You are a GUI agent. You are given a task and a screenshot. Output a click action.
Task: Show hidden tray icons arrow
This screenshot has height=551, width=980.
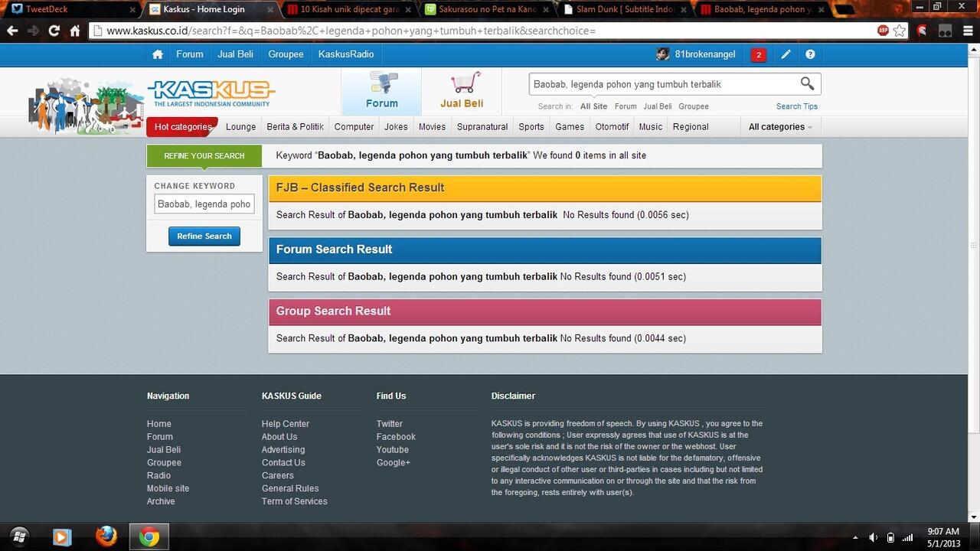(x=855, y=537)
